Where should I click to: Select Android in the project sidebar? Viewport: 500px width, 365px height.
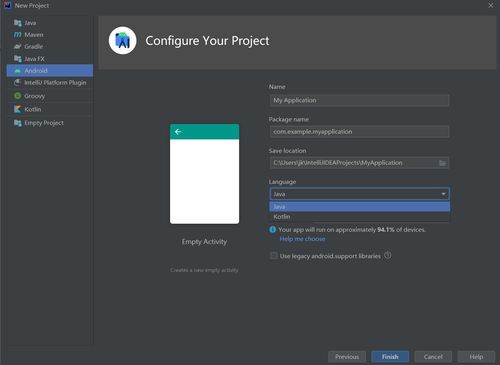point(50,71)
